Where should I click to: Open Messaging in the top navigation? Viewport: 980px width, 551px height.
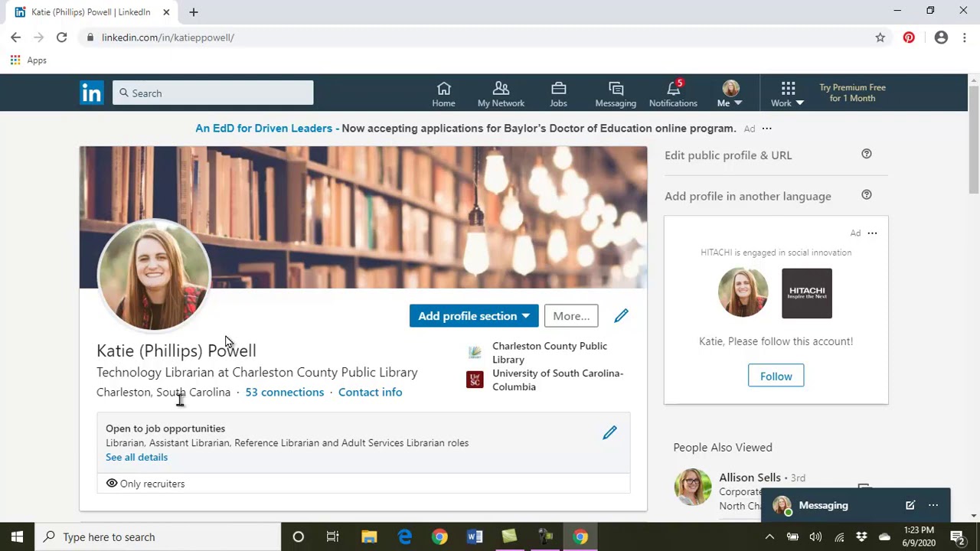[616, 94]
